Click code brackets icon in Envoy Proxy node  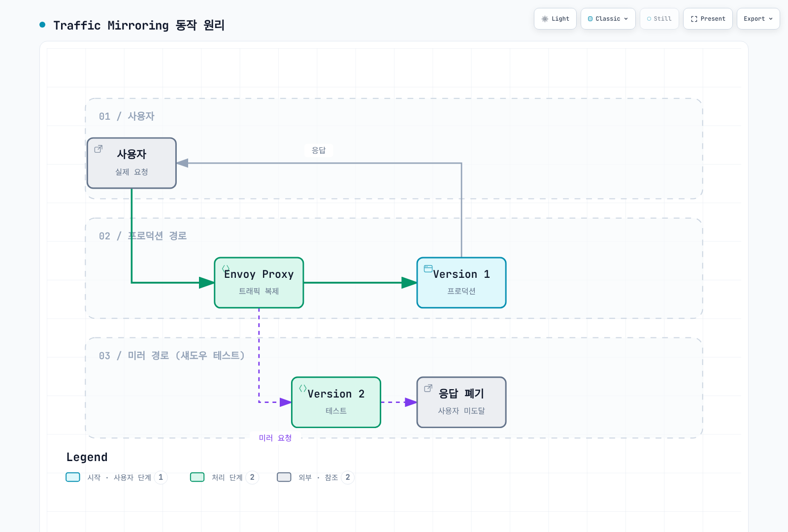pyautogui.click(x=226, y=268)
